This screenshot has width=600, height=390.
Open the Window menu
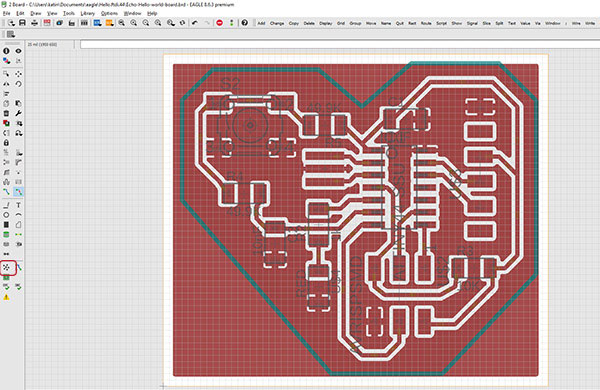pos(132,13)
